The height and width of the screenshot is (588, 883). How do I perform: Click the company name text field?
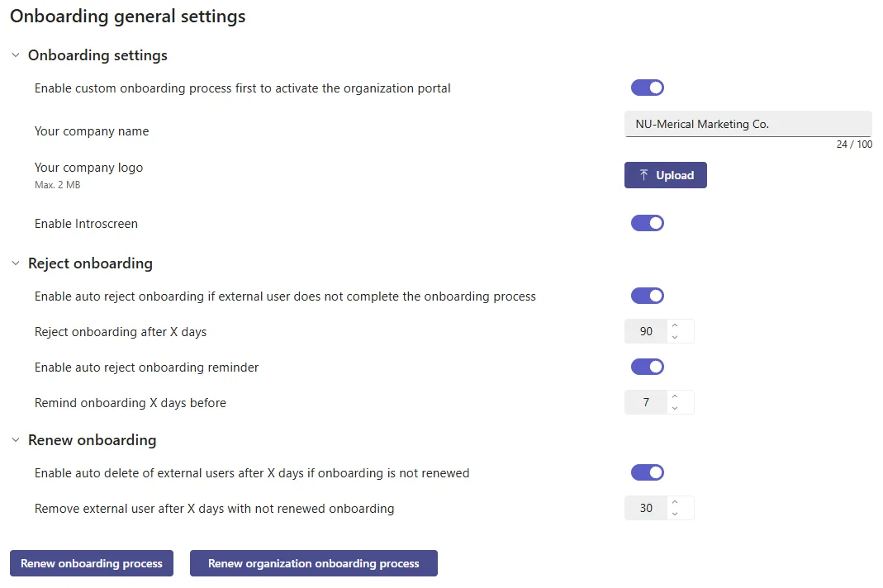748,124
